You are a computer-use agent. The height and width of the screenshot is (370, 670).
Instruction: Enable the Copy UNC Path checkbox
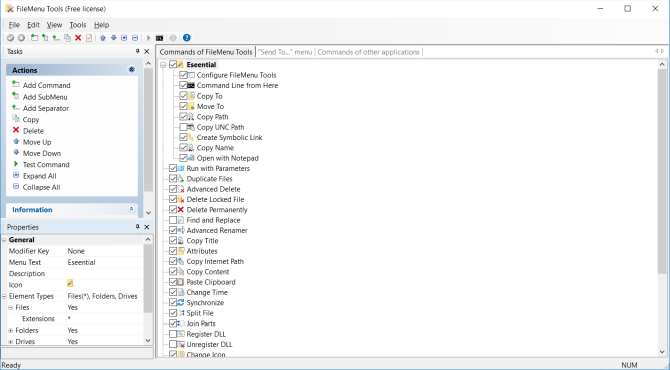coord(183,127)
